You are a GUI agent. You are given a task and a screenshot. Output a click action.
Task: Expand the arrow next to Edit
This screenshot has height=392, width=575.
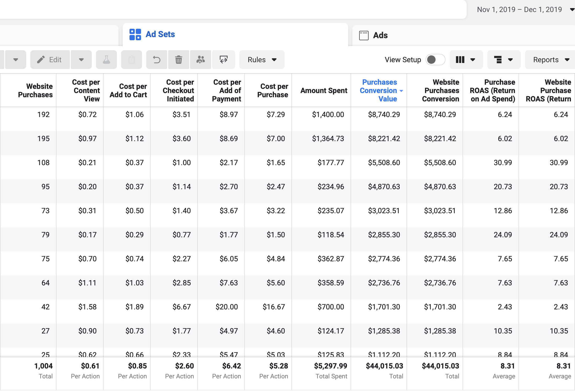81,60
